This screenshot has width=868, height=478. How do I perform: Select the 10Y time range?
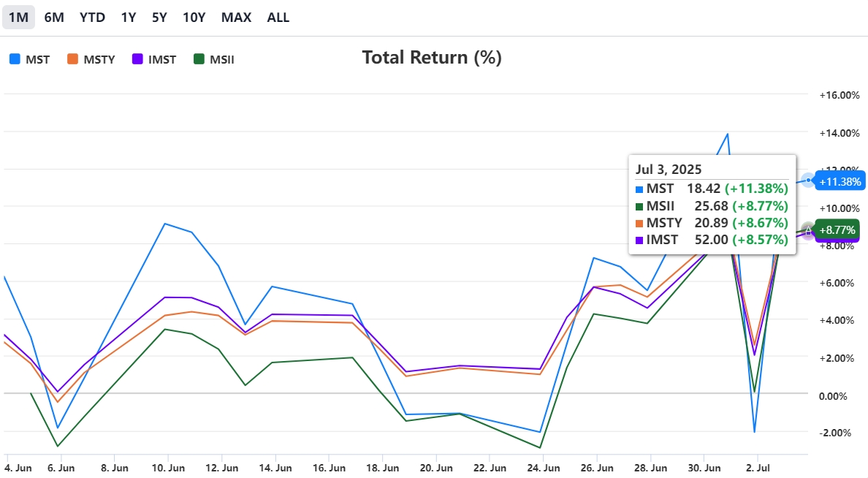[194, 17]
